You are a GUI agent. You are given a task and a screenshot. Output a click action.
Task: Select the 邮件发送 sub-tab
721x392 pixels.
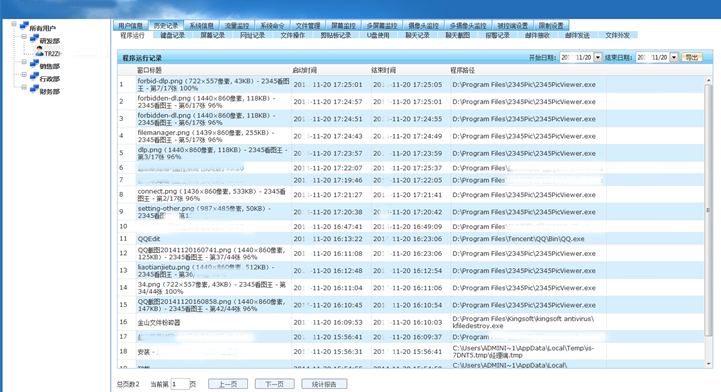click(578, 35)
